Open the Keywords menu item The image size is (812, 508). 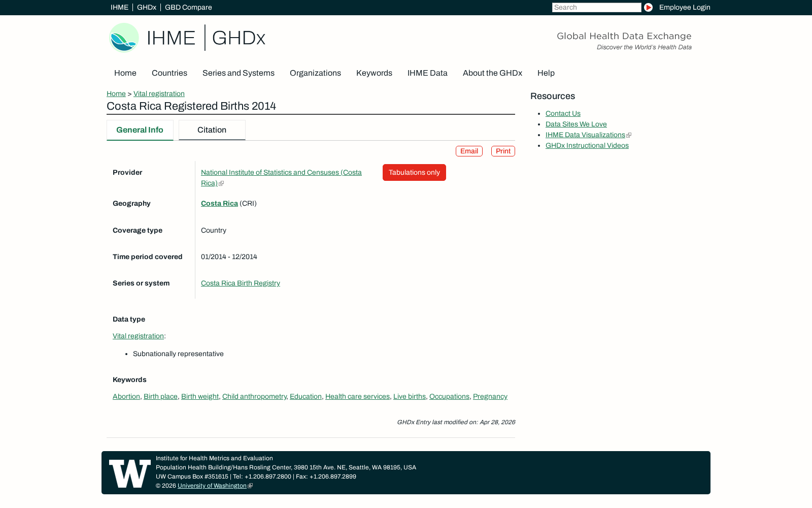pos(374,73)
